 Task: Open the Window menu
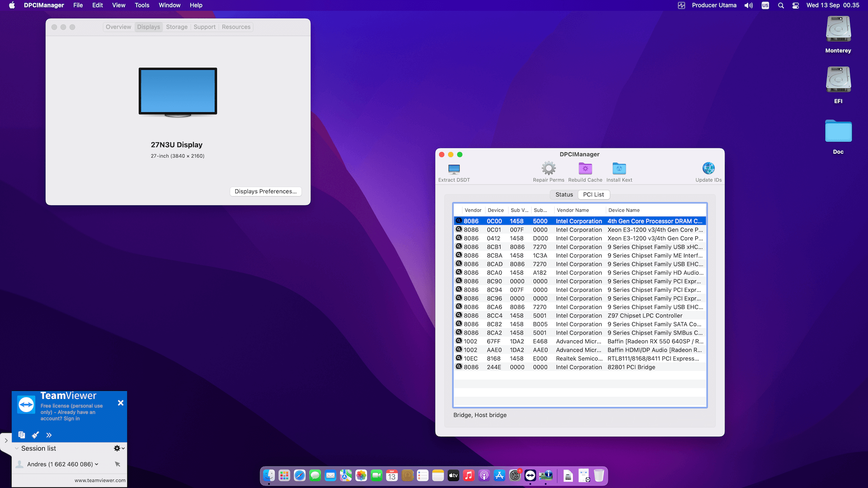[x=170, y=5]
